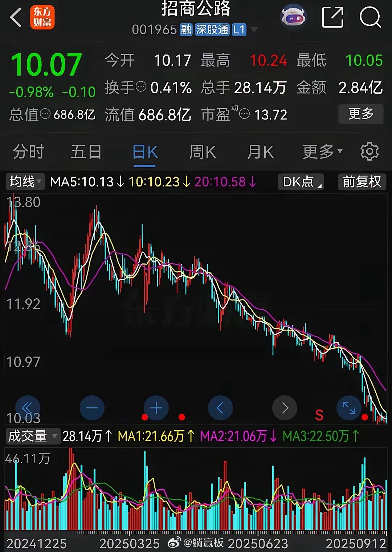Tap the 流值 686.8亿 value
The height and width of the screenshot is (552, 392).
pos(165,115)
